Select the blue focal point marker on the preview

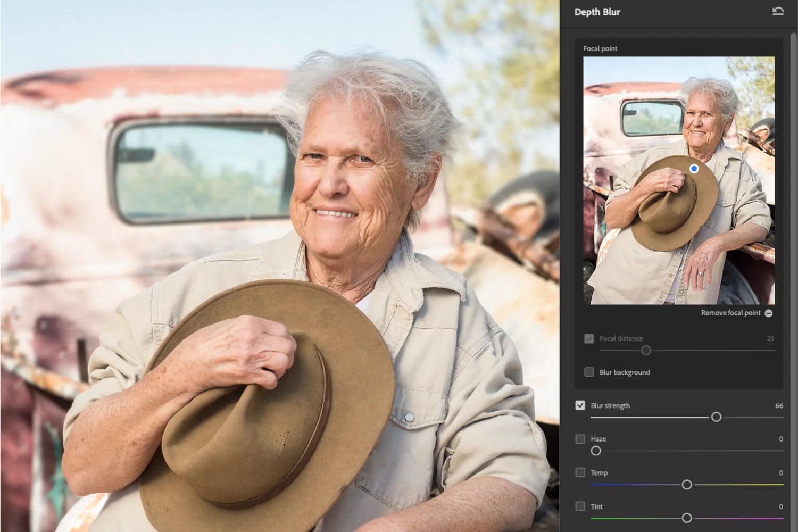pyautogui.click(x=694, y=169)
